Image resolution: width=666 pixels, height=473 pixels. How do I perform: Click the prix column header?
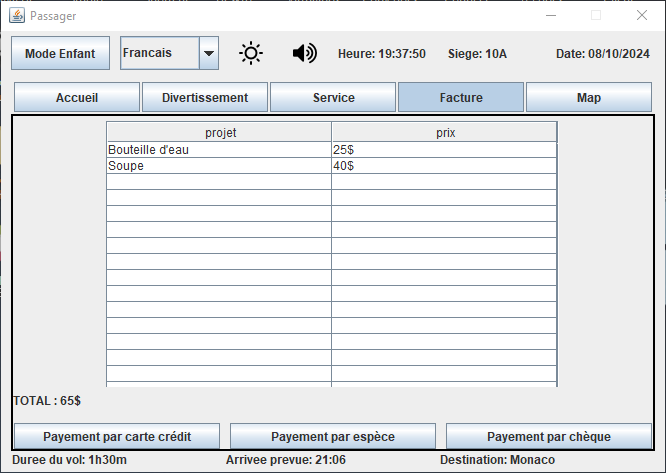(444, 132)
